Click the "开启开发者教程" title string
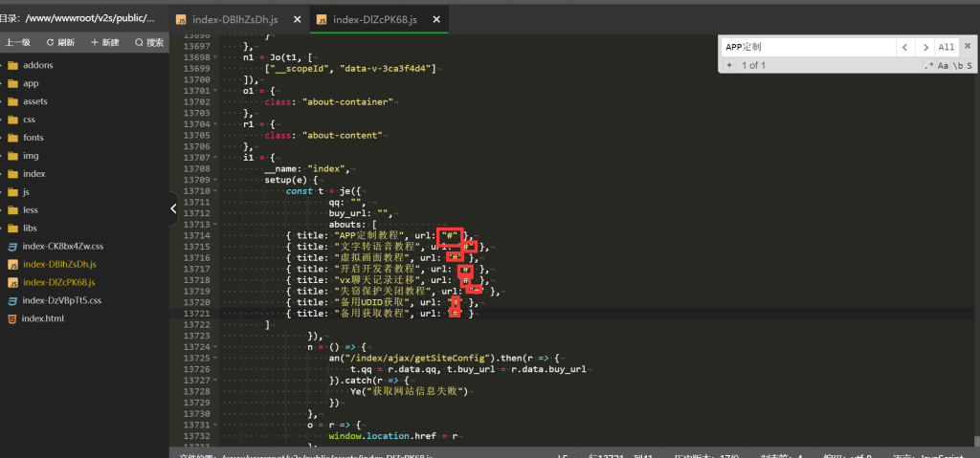 (376, 270)
